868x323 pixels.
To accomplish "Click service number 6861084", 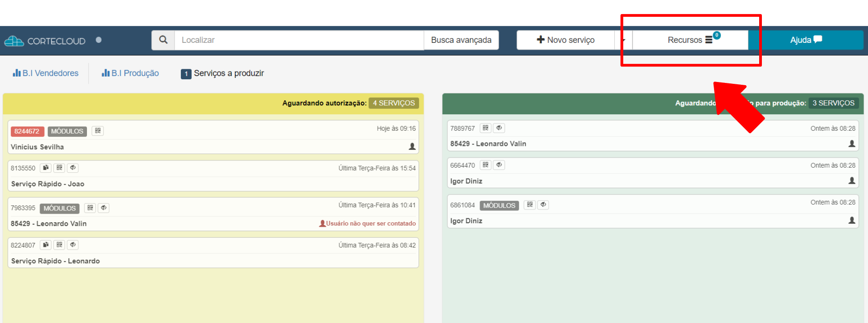I will (463, 205).
